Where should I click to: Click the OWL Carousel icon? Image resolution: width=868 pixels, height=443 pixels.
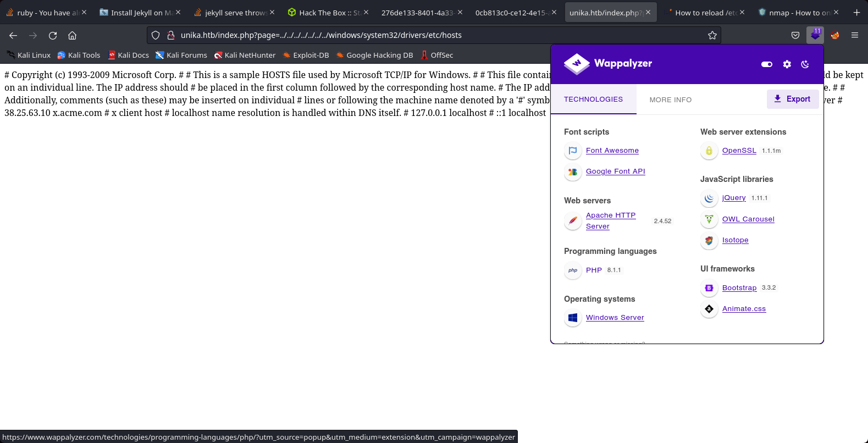[709, 219]
